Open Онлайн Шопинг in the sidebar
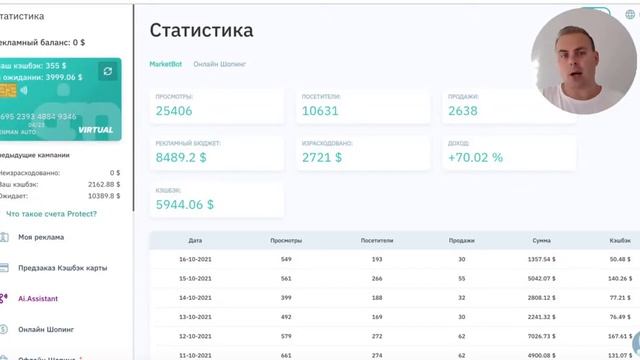640x360 pixels. [x=46, y=329]
